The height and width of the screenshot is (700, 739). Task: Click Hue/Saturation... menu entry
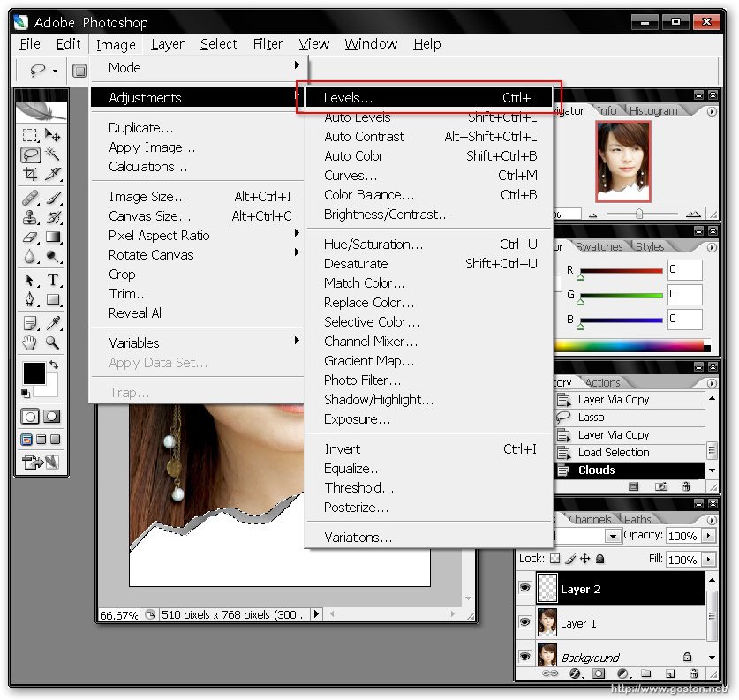click(x=373, y=244)
